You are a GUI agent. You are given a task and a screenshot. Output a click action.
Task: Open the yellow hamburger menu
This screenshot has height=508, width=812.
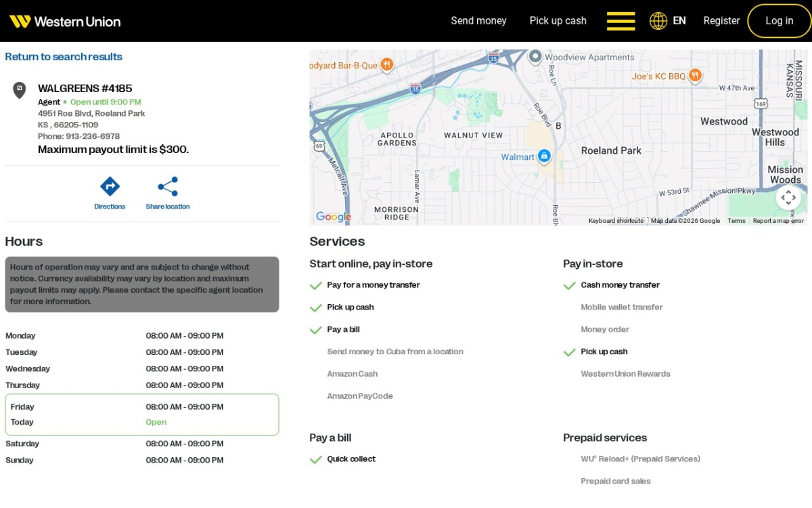[621, 21]
